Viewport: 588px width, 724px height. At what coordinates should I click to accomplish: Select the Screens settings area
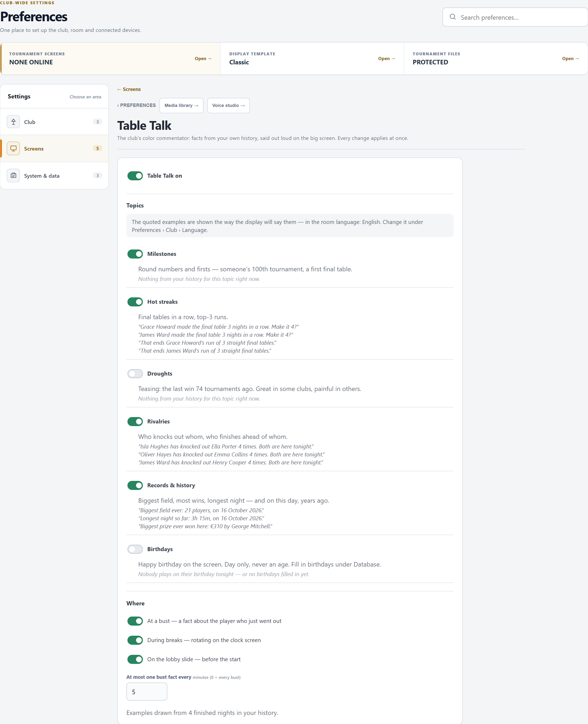(54, 149)
